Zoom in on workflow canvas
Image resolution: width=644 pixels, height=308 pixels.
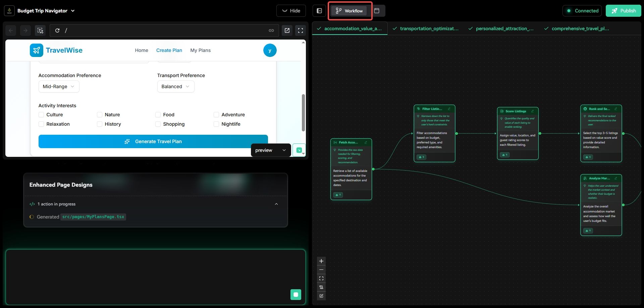tap(321, 261)
